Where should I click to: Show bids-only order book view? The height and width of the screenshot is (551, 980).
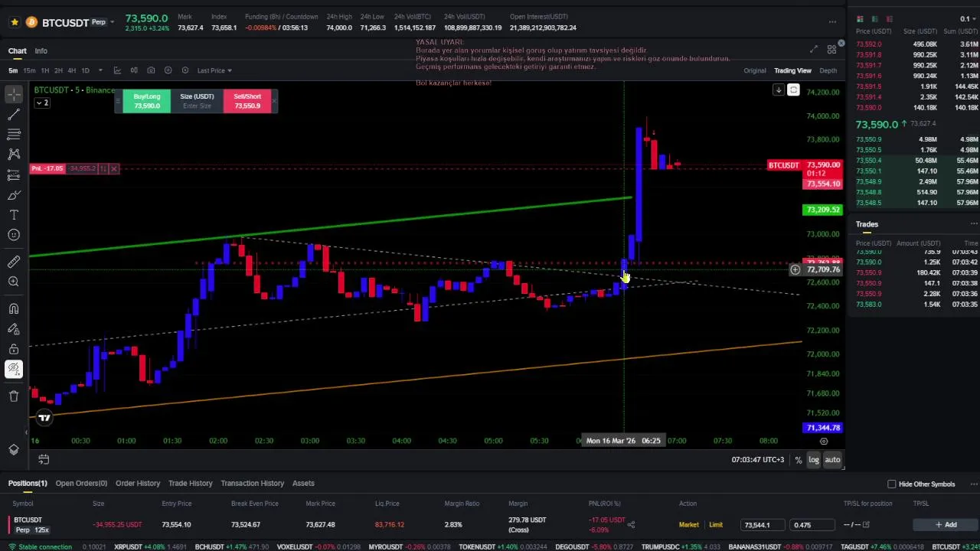coord(874,19)
